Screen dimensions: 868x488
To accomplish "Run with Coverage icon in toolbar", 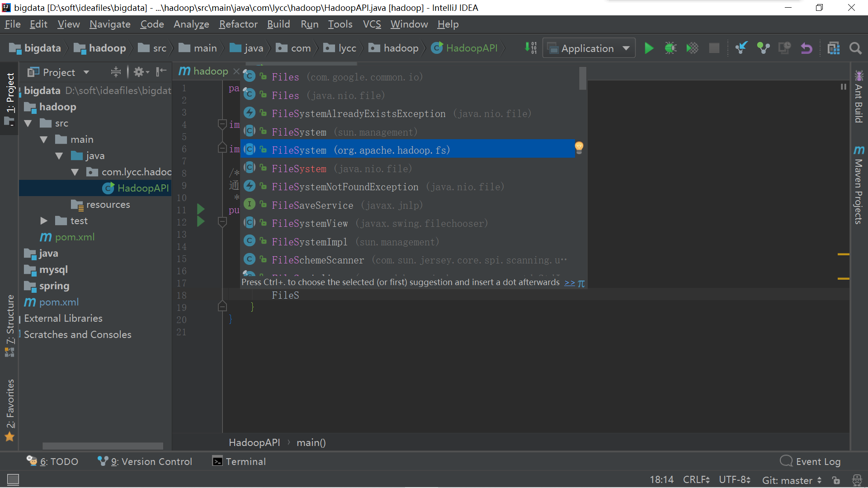I will [692, 48].
